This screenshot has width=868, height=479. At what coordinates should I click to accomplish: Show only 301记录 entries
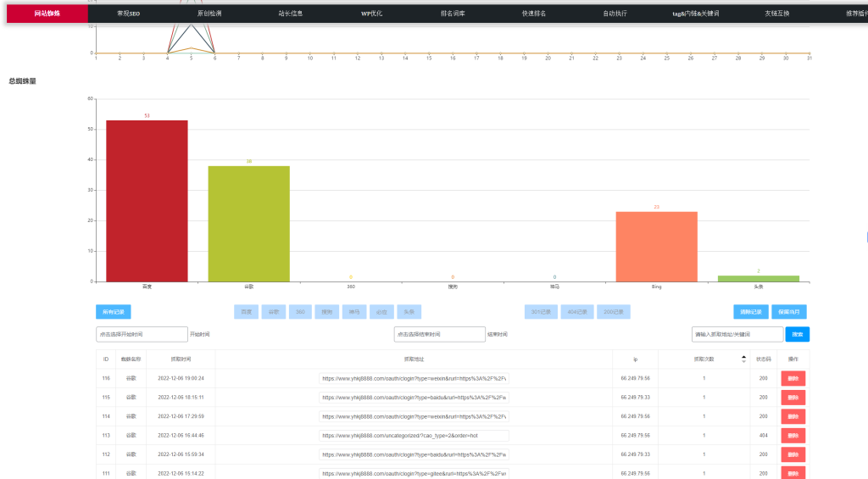[x=542, y=312]
